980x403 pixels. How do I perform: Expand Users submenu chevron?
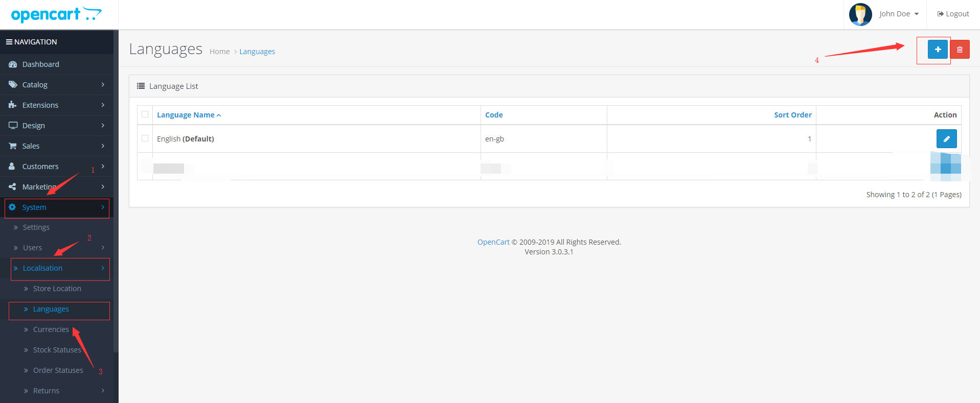coord(103,248)
